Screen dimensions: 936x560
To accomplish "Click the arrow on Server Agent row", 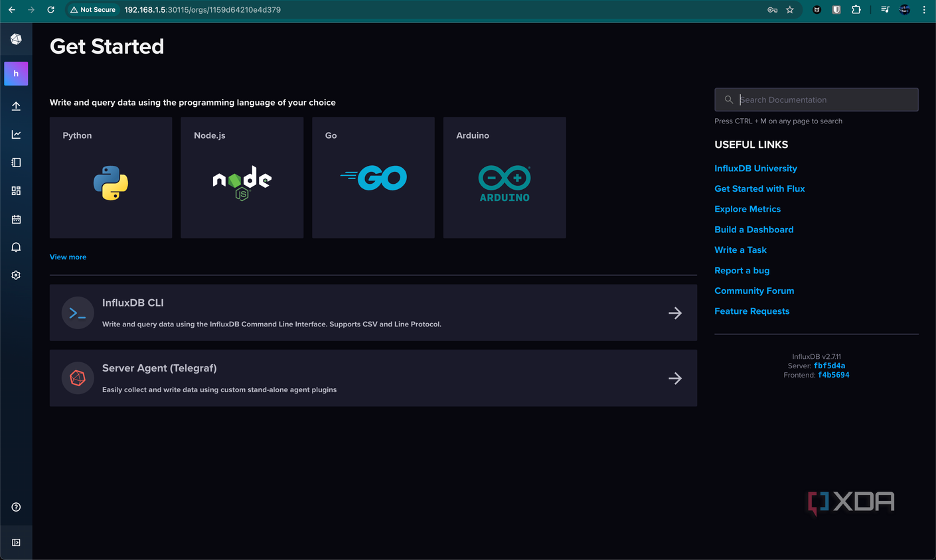I will click(675, 378).
